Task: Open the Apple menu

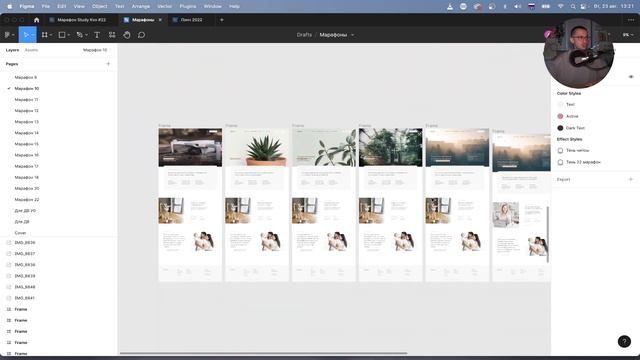Action: click(x=9, y=7)
